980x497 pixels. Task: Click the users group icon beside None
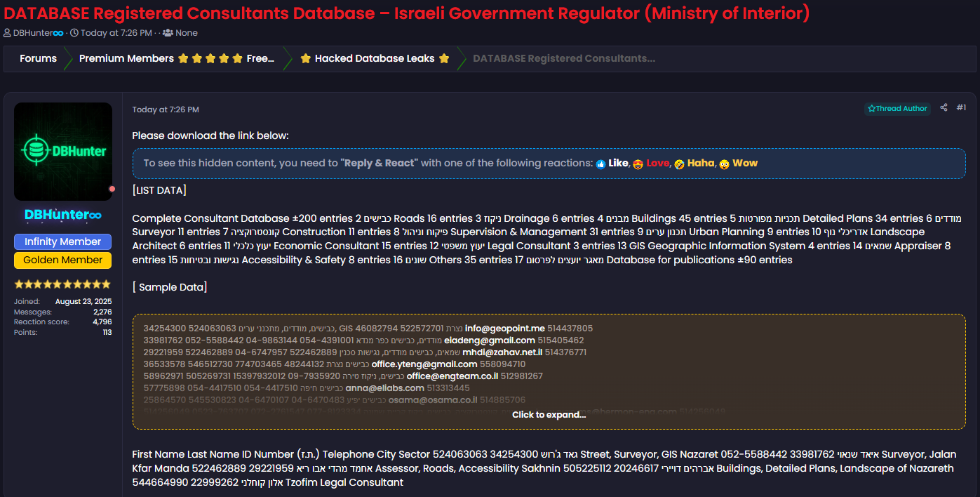pyautogui.click(x=168, y=33)
